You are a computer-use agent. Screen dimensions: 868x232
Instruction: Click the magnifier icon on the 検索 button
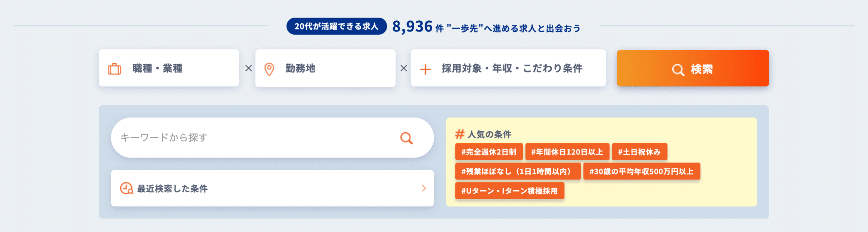(678, 70)
